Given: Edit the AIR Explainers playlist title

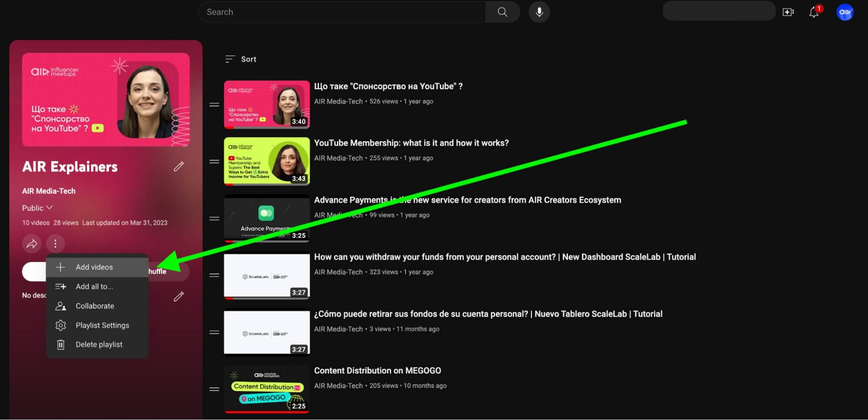Looking at the screenshot, I should [178, 167].
